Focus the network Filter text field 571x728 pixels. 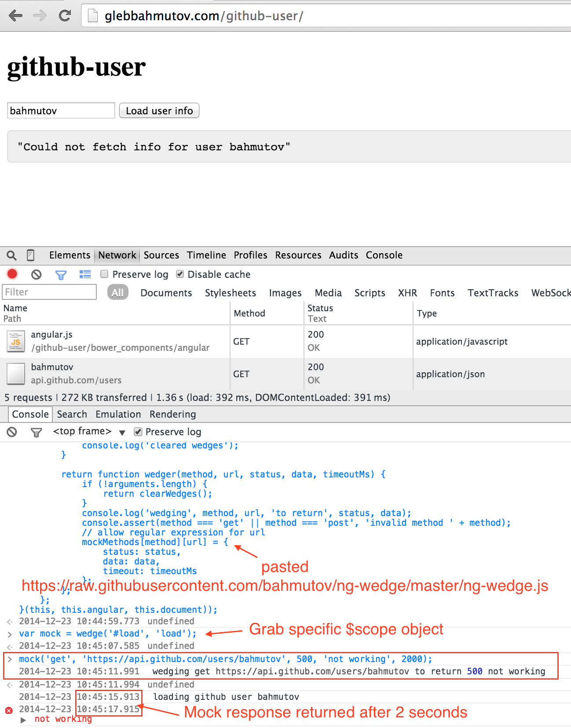pyautogui.click(x=49, y=292)
